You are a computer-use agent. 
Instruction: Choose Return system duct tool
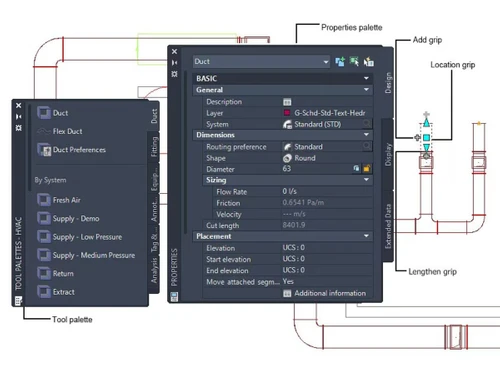click(x=55, y=273)
